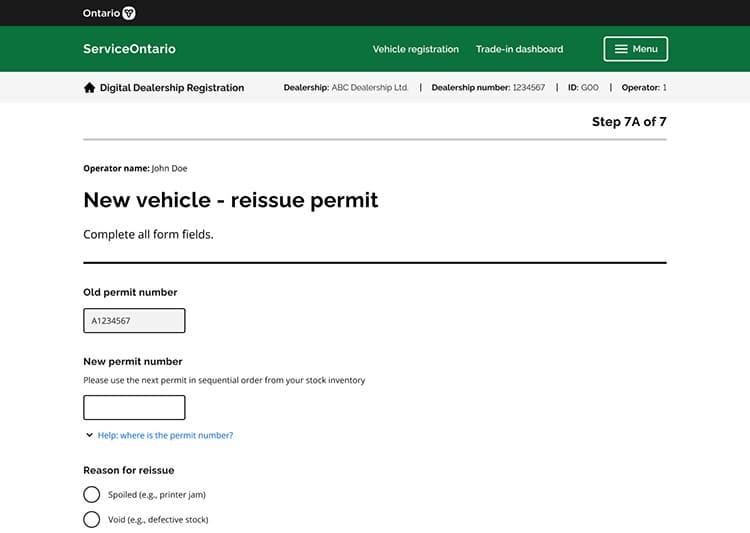
Task: Focus the New permit number input field
Action: 134,407
